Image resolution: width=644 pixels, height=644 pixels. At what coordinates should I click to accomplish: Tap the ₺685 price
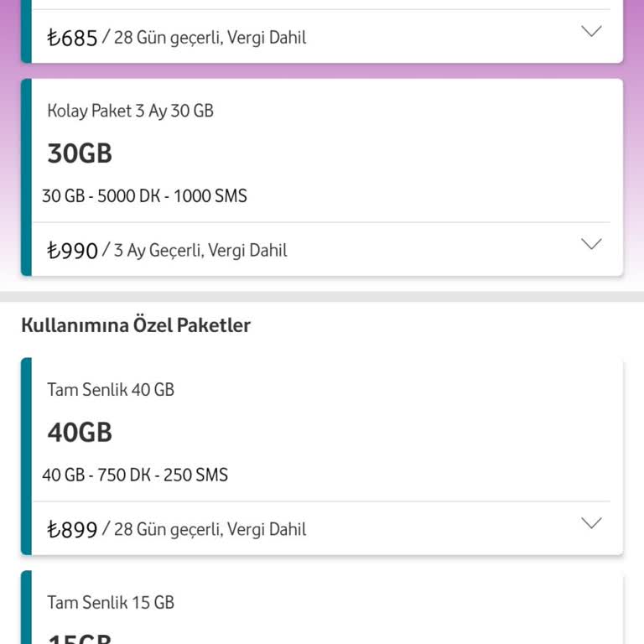(x=73, y=38)
